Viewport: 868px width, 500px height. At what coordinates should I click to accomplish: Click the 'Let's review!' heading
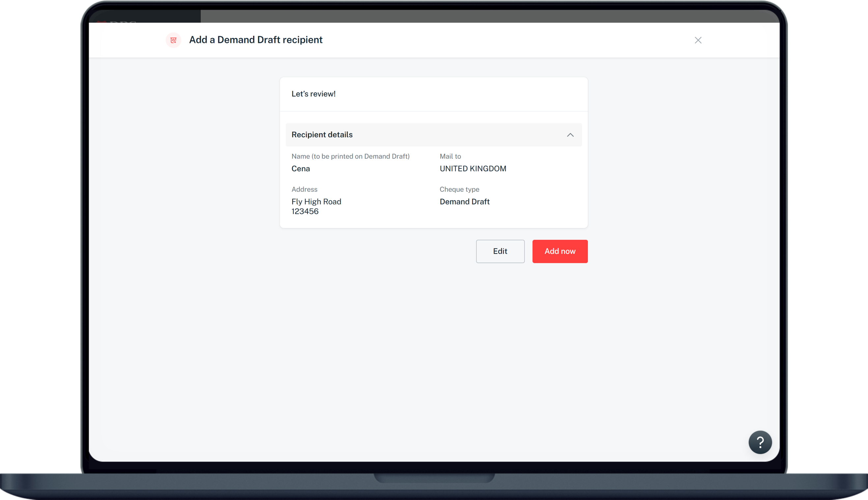click(x=313, y=94)
